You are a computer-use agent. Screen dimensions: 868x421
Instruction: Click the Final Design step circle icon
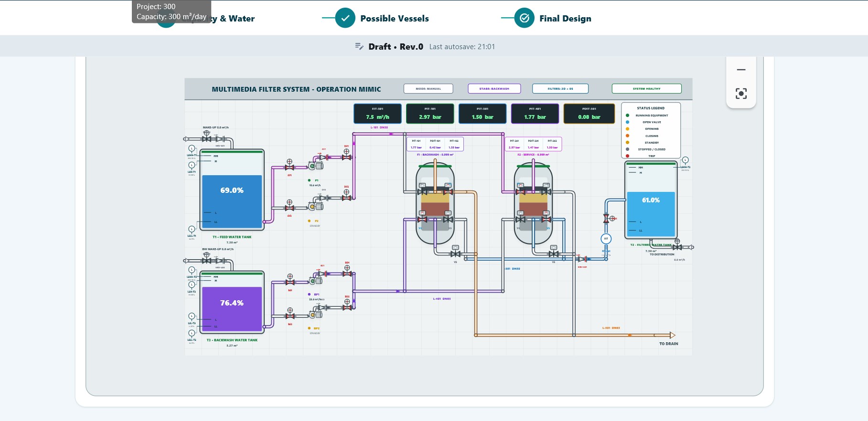click(x=524, y=18)
